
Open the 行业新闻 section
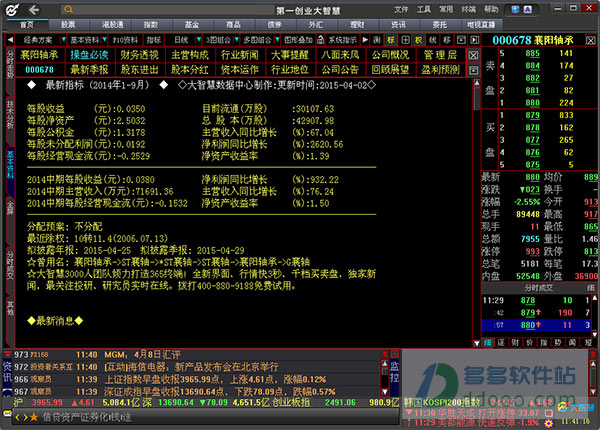tap(240, 55)
